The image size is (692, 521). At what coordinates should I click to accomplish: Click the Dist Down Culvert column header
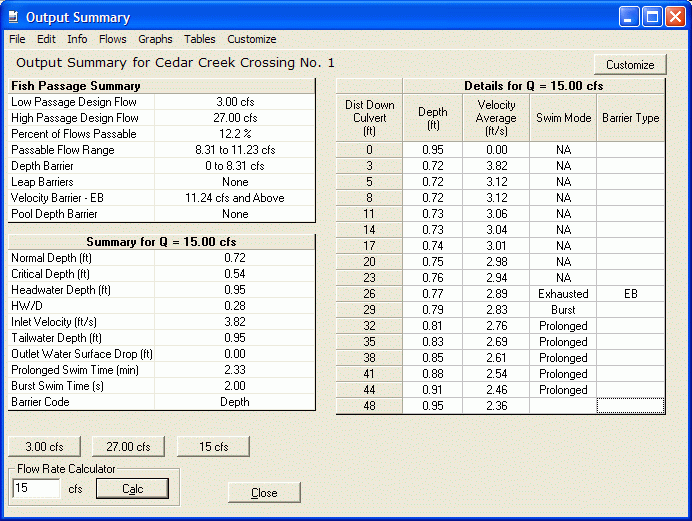tap(369, 118)
